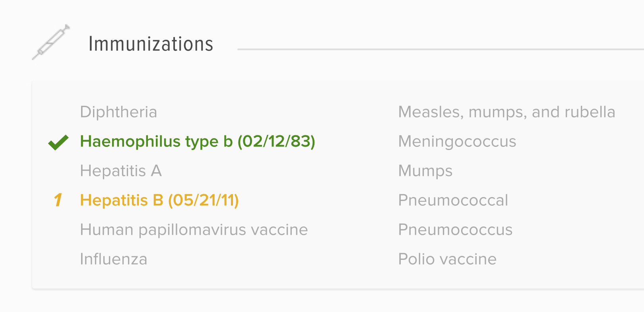Select the Immunizations section heading

[x=151, y=44]
